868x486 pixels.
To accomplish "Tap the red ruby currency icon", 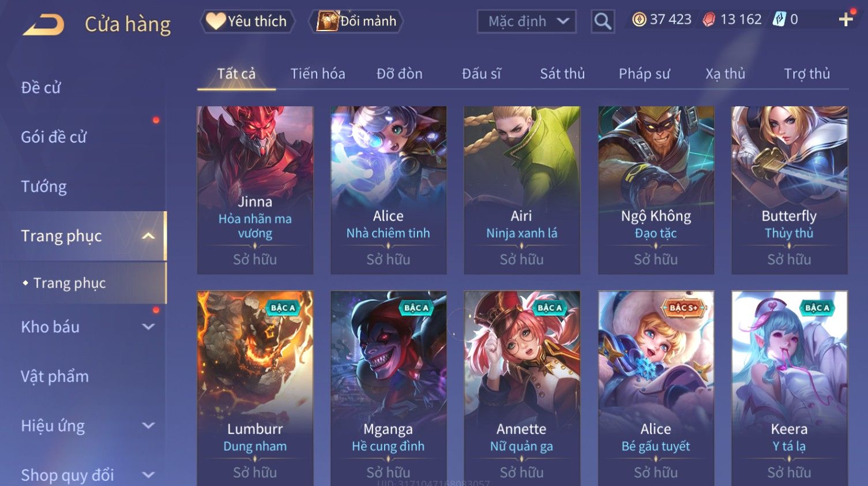I will tap(709, 20).
